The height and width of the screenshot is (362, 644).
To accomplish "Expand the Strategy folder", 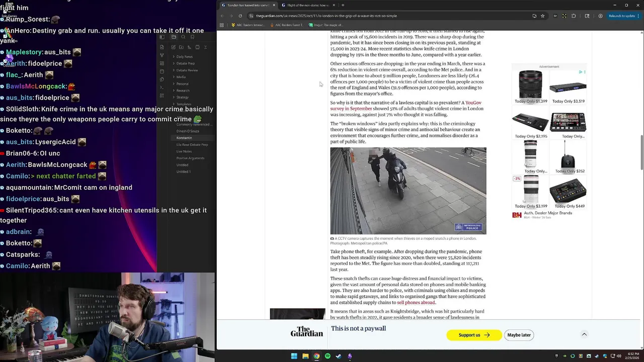I will click(x=182, y=97).
